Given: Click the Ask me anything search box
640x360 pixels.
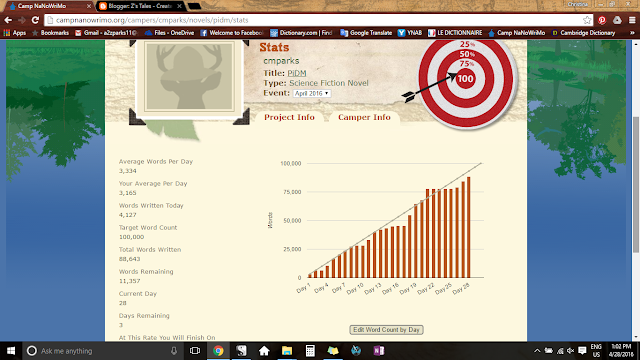Looking at the screenshot, I should (x=102, y=351).
